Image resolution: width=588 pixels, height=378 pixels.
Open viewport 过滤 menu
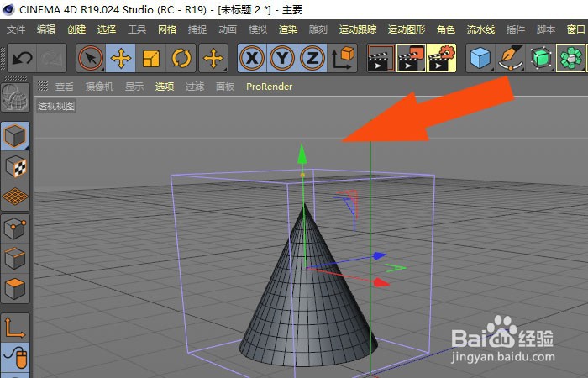195,87
